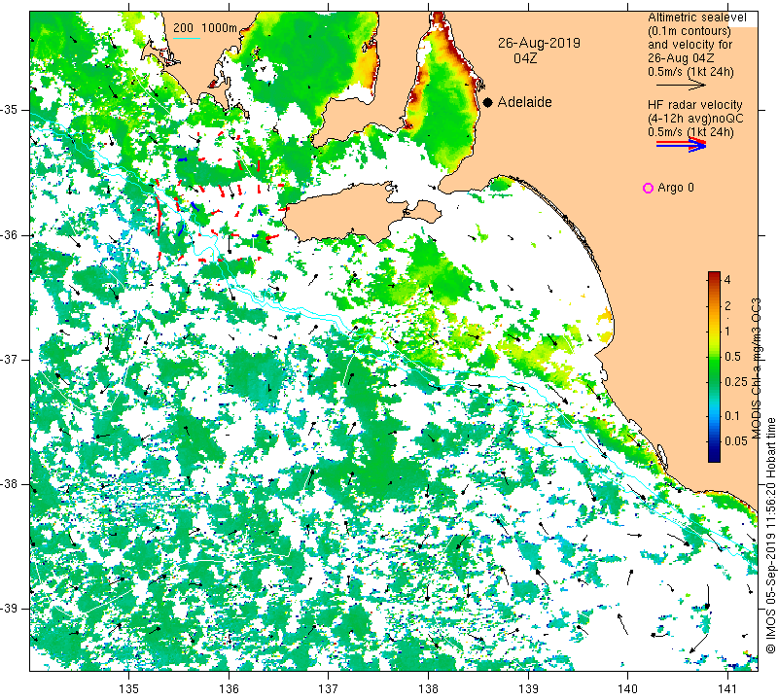Screen dimensions: 778x700
Task: Click the black altimetric velocity scale arrow
Action: tap(681, 85)
